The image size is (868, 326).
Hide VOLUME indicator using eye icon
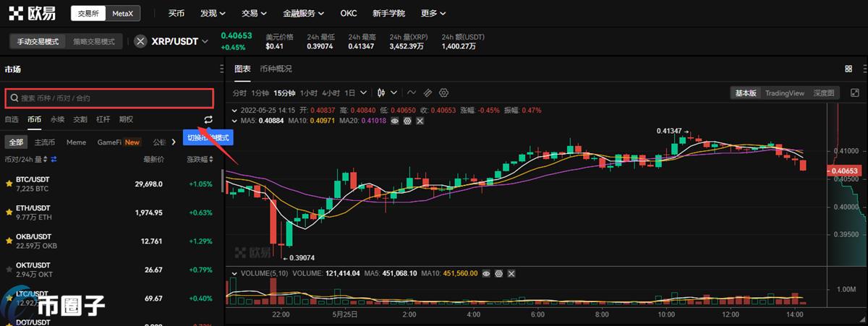click(x=486, y=274)
